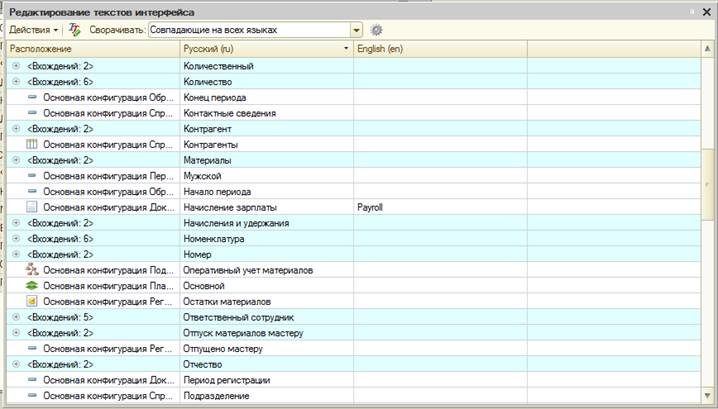The image size is (718, 409).
Task: Close the Редактирование текстов интерфейса window
Action: pos(707,12)
